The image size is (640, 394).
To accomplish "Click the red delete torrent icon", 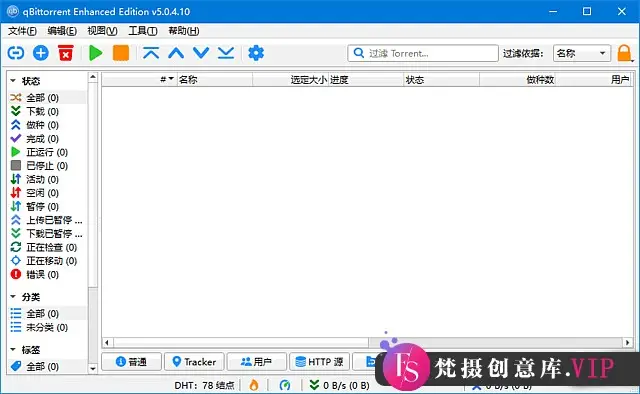I will tap(66, 53).
